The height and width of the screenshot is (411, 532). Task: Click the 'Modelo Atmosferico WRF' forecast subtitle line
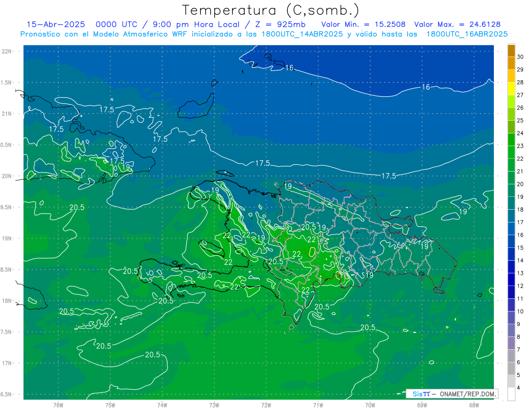[264, 34]
